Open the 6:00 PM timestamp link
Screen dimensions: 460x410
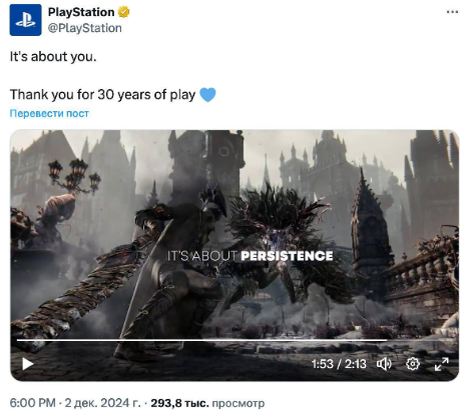point(32,403)
